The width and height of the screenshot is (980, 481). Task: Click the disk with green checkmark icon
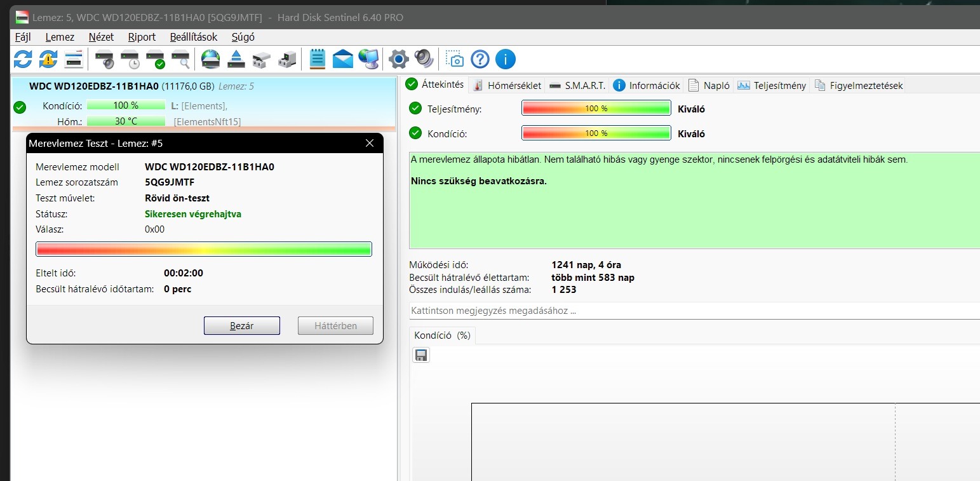[x=156, y=59]
